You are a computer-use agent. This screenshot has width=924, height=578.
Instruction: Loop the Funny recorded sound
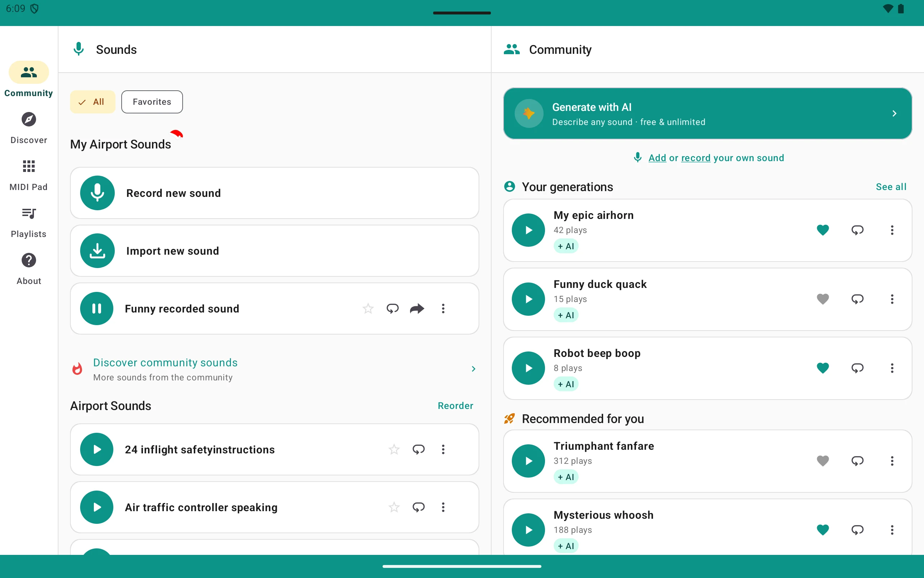coord(392,309)
